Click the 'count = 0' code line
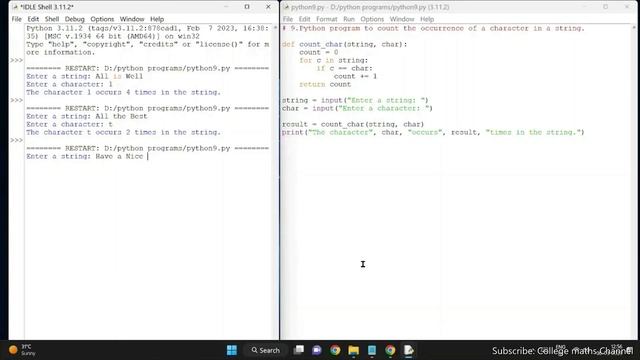The width and height of the screenshot is (640, 360). coord(319,52)
